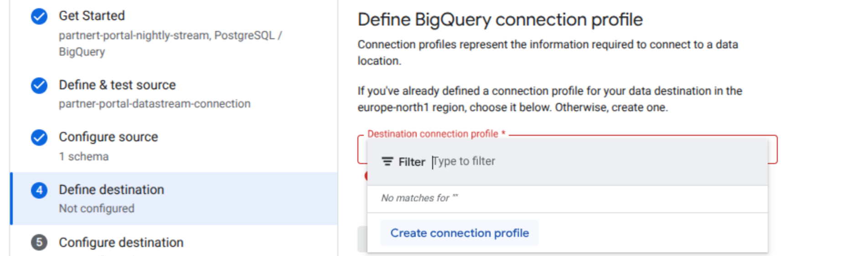The image size is (868, 256).
Task: Select the Define destination step
Action: coord(174,199)
